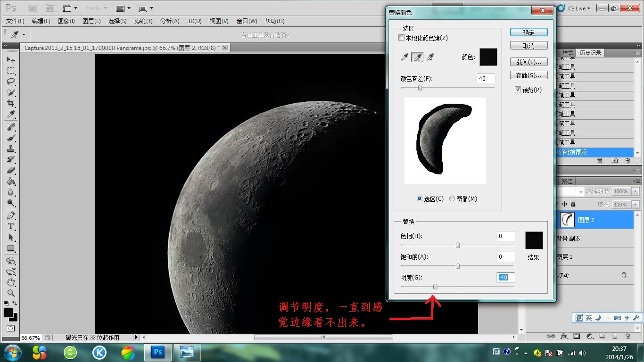Select the History Brush tool

coord(11,159)
